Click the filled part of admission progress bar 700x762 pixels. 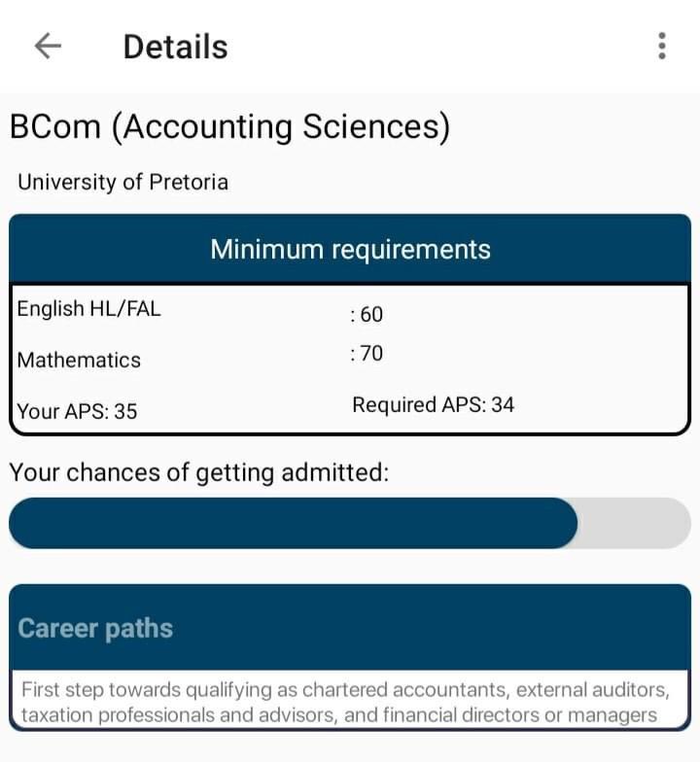click(x=294, y=523)
